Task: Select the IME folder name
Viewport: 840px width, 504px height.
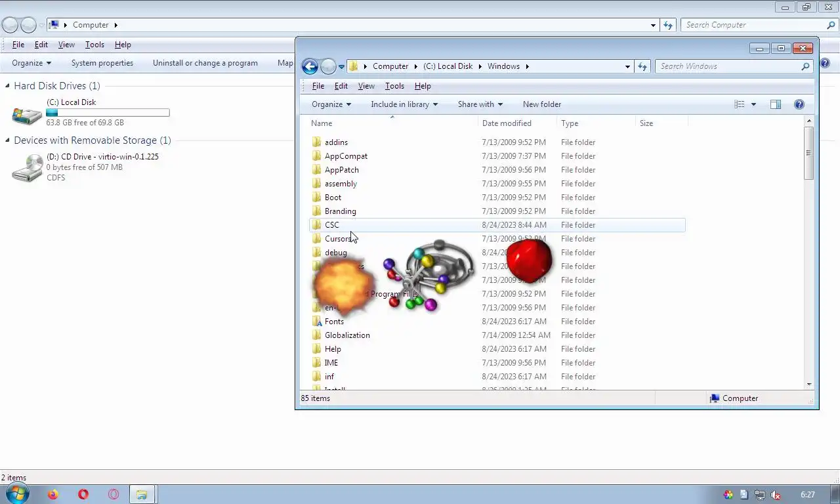Action: pyautogui.click(x=331, y=363)
